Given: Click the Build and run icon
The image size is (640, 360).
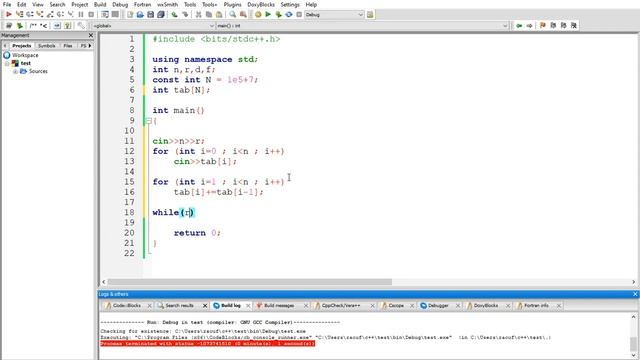Looking at the screenshot, I should click(278, 14).
